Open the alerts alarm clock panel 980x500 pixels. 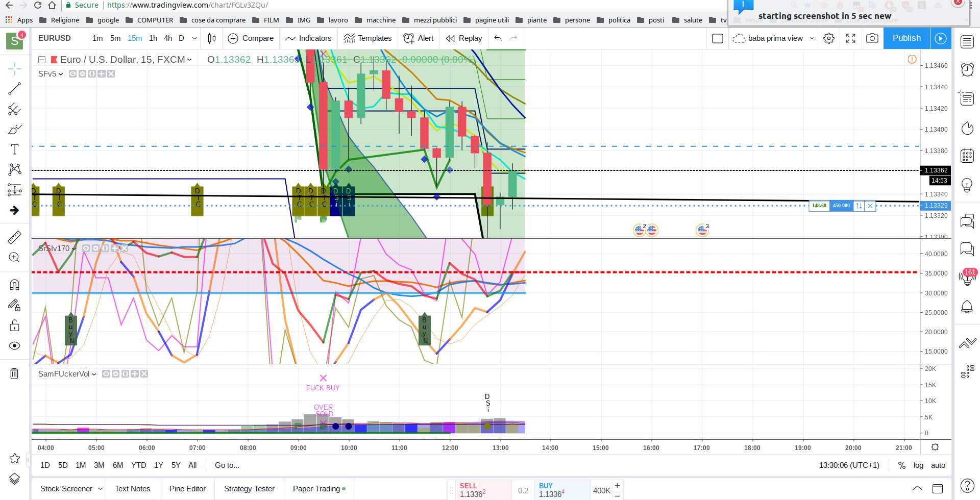[x=967, y=69]
